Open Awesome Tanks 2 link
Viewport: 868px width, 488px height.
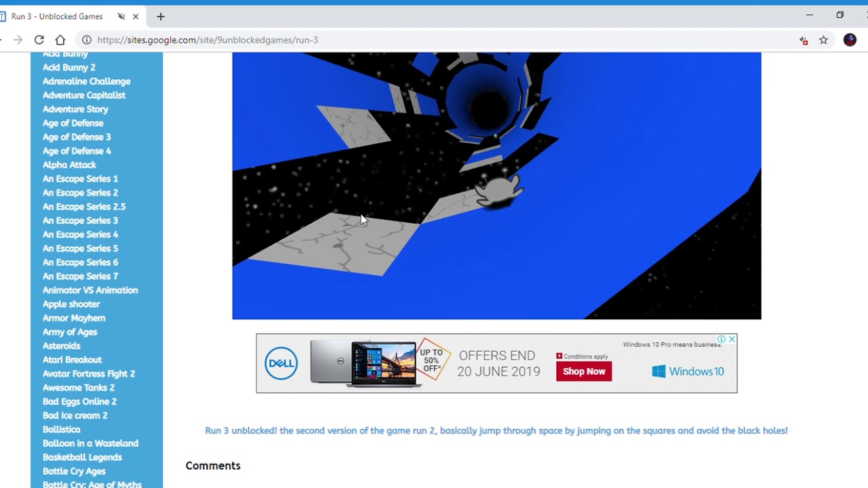point(79,388)
